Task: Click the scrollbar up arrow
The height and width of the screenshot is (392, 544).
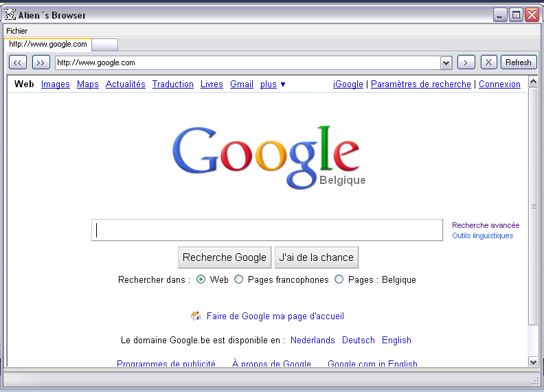Action: [533, 82]
